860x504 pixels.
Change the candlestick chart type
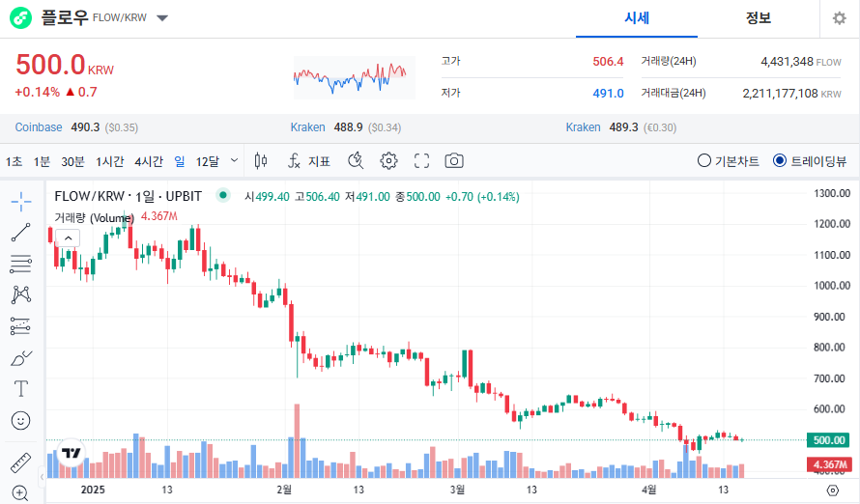261,161
